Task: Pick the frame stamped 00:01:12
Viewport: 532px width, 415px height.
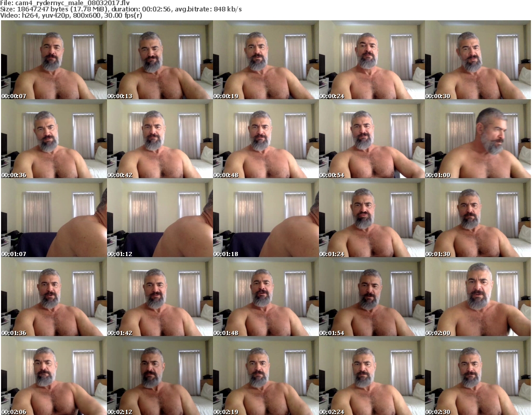Action: pos(160,218)
